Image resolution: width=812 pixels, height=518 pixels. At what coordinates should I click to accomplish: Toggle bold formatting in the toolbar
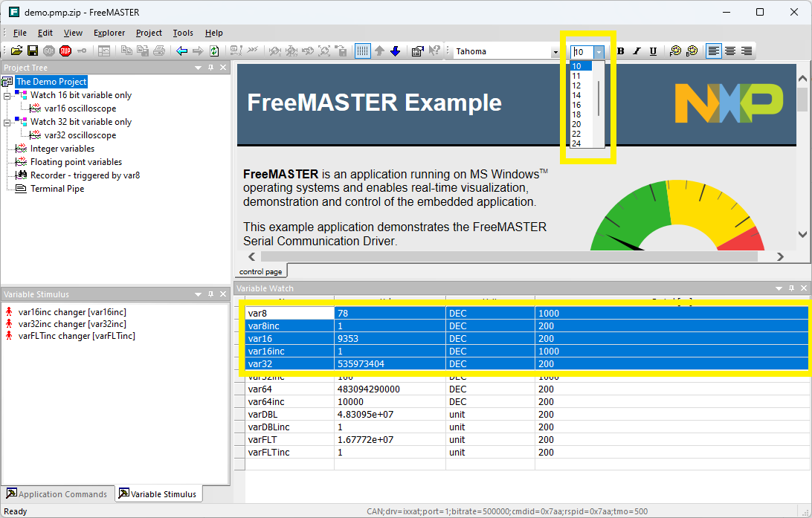620,51
